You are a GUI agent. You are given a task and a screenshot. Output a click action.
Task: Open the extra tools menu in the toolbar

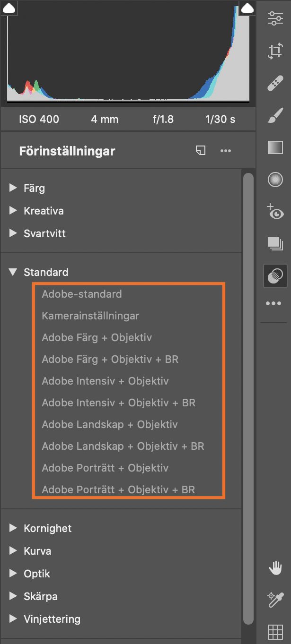tap(273, 303)
